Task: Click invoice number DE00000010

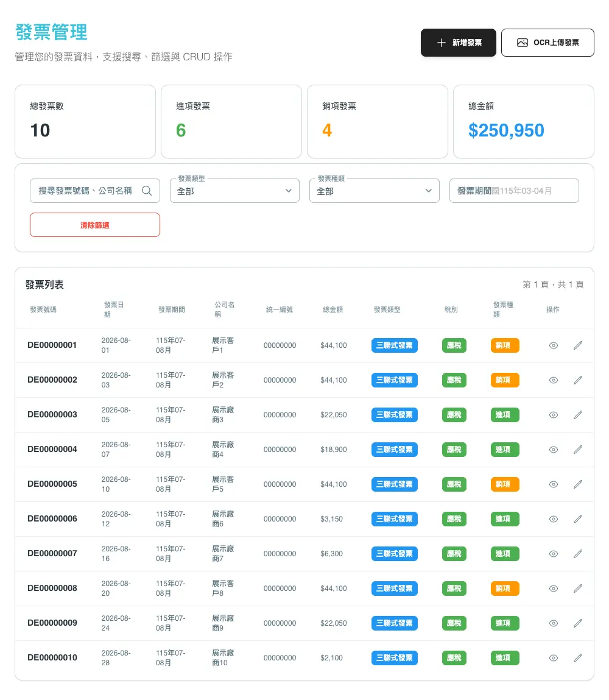Action: tap(52, 657)
